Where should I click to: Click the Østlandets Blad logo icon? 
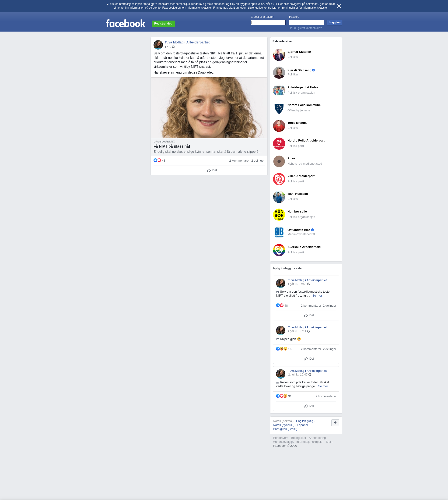279,232
